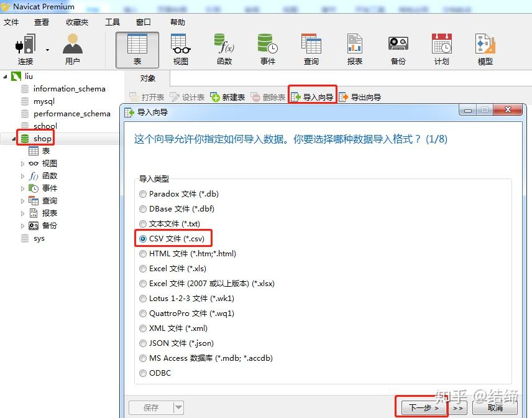Select the school database
This screenshot has width=532, height=418.
45,126
